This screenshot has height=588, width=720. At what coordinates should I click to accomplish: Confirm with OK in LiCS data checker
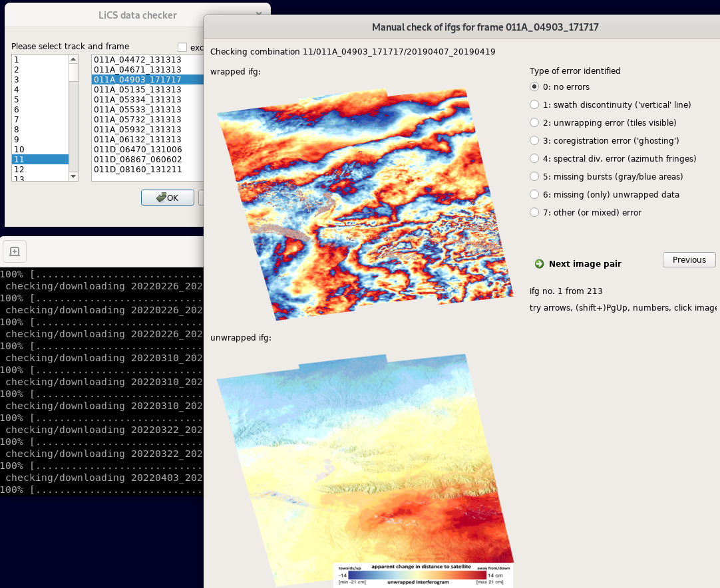click(168, 198)
